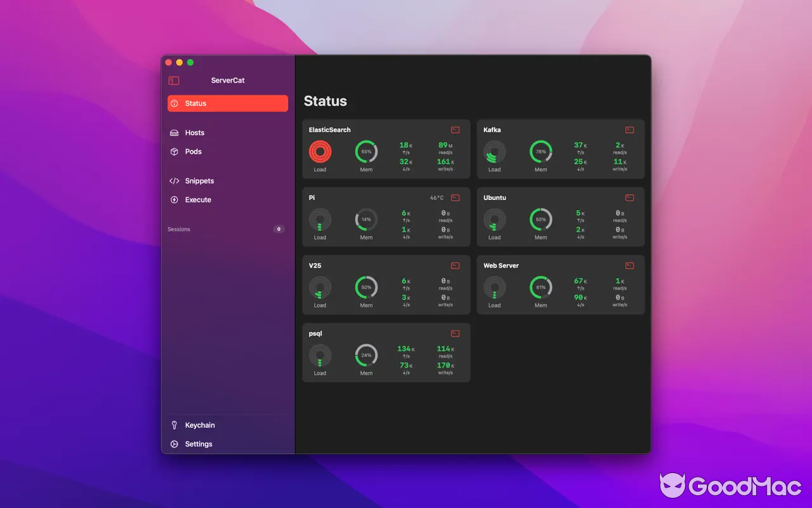This screenshot has height=508, width=812.
Task: Click the 46°C temperature on Pi card
Action: pyautogui.click(x=438, y=197)
